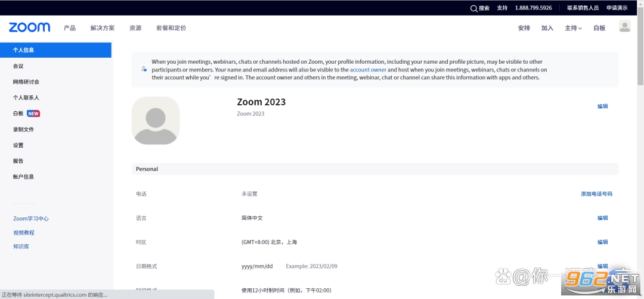
Task: Click 添加电话号码
Action: (597, 194)
